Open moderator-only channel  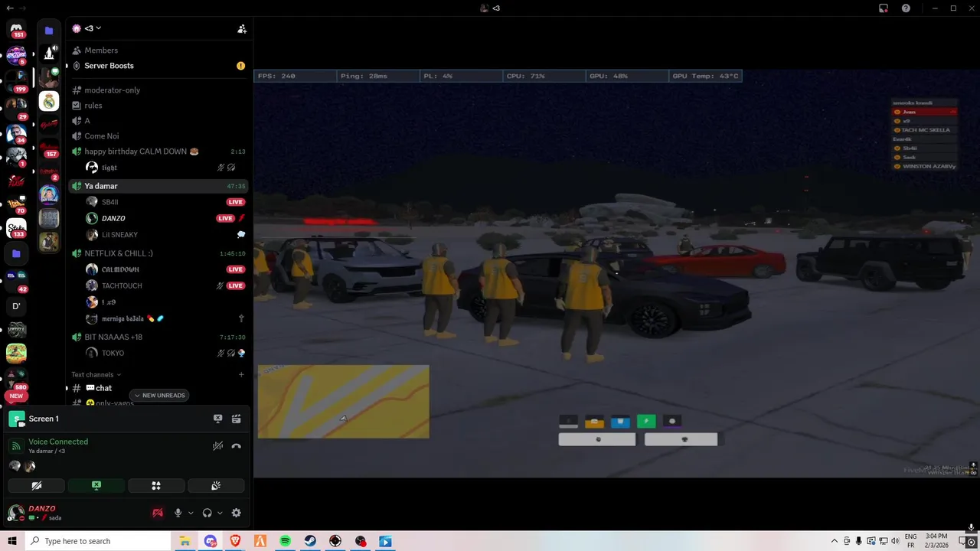[159, 90]
